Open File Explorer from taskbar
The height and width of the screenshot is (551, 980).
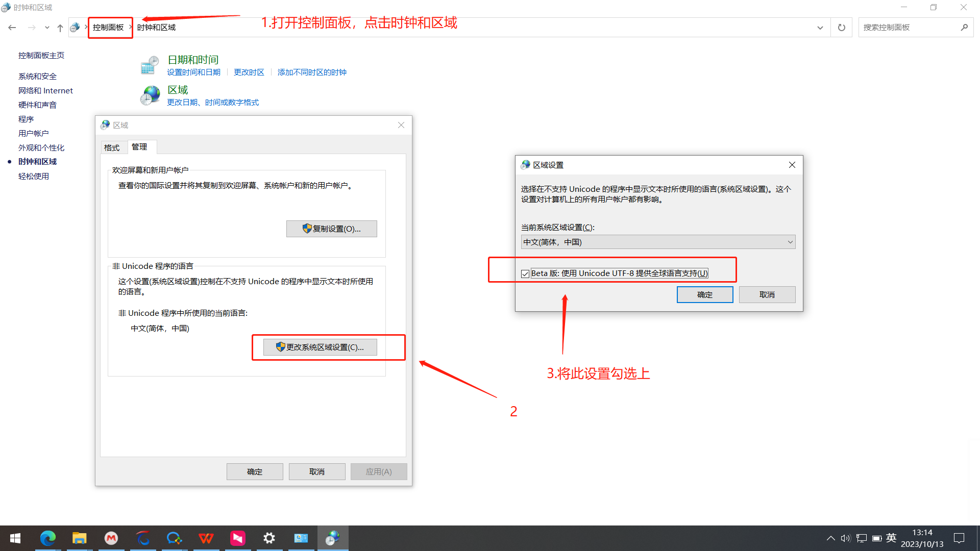pos(79,538)
